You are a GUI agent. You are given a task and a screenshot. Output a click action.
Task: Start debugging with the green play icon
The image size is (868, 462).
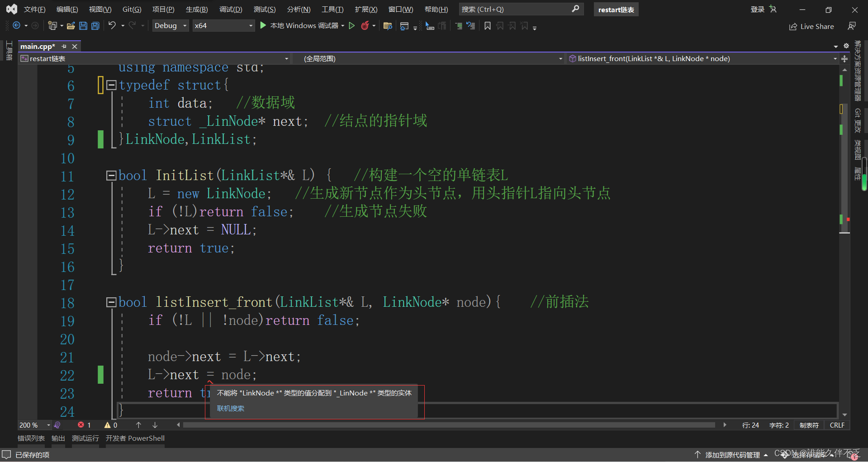[x=263, y=26]
